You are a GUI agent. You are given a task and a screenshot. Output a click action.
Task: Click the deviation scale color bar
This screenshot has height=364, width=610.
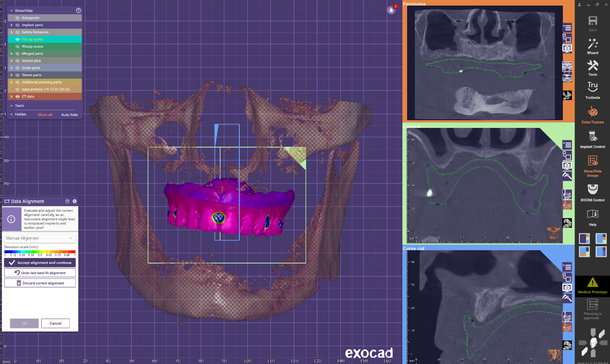40,252
